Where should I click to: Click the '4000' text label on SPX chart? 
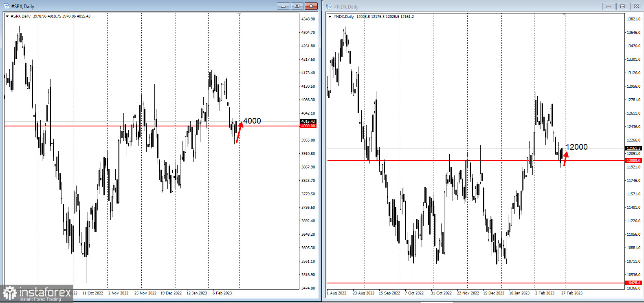coord(252,121)
